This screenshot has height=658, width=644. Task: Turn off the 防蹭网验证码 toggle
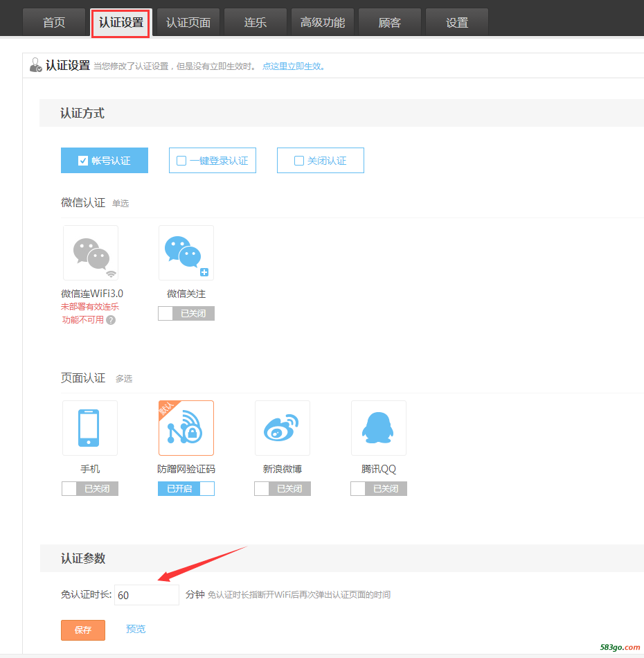coord(186,489)
